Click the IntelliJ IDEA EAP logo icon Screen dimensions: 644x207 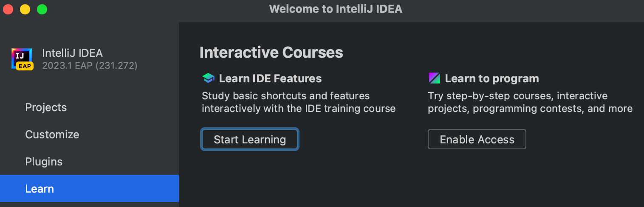[22, 59]
